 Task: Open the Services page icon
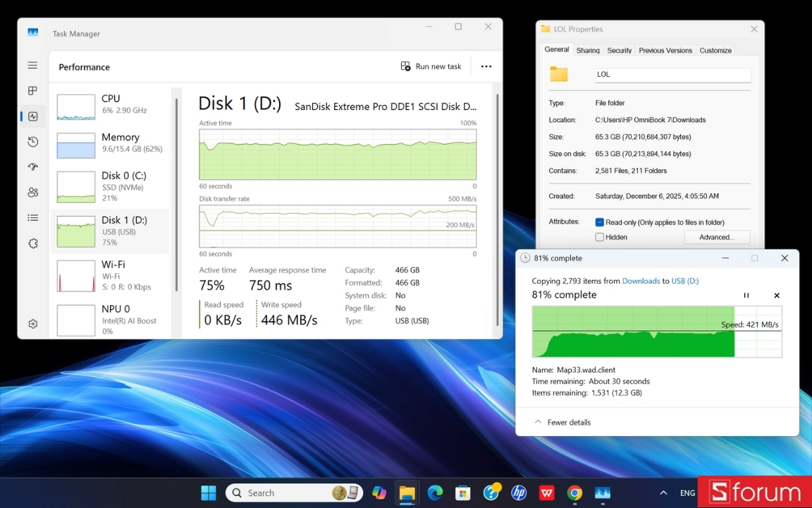coord(32,243)
